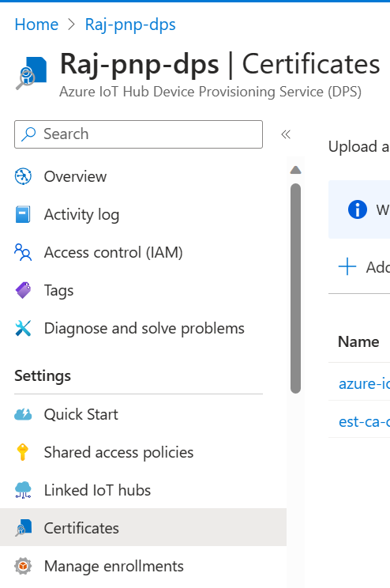
Task: Click the Linked IoT hubs cloud icon
Action: [x=23, y=490]
